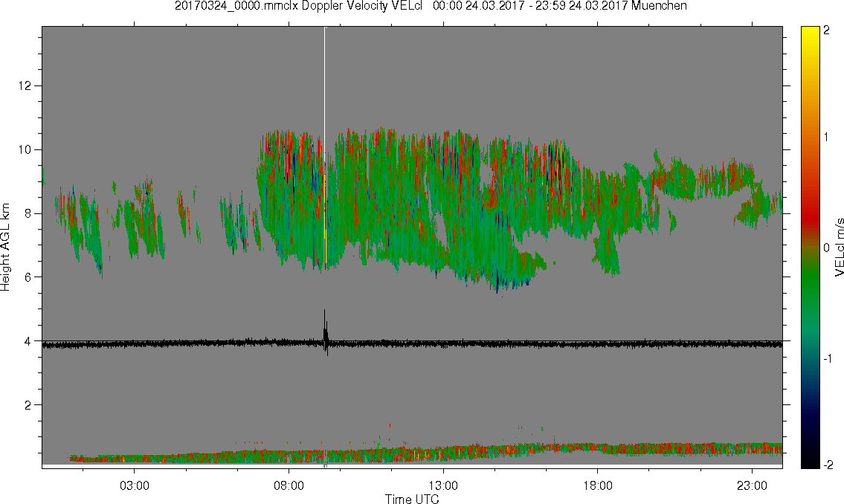844x504 pixels.
Task: Click the 03:00 time tick label
Action: [134, 485]
